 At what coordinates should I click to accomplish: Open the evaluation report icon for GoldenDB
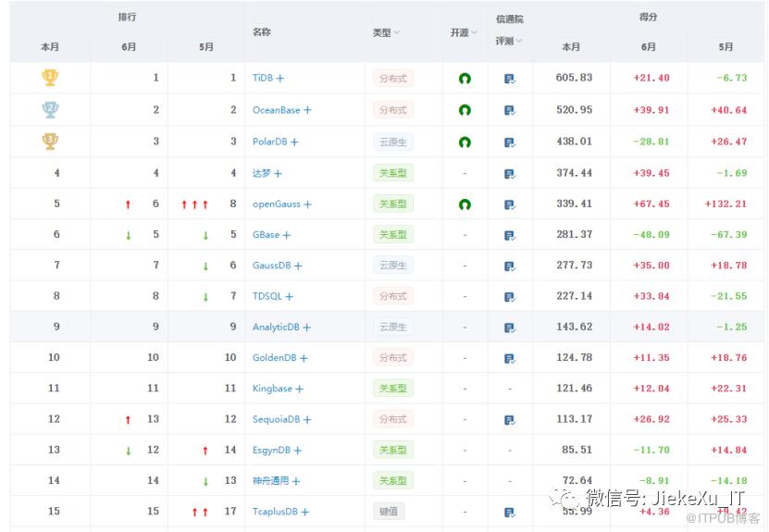click(510, 358)
